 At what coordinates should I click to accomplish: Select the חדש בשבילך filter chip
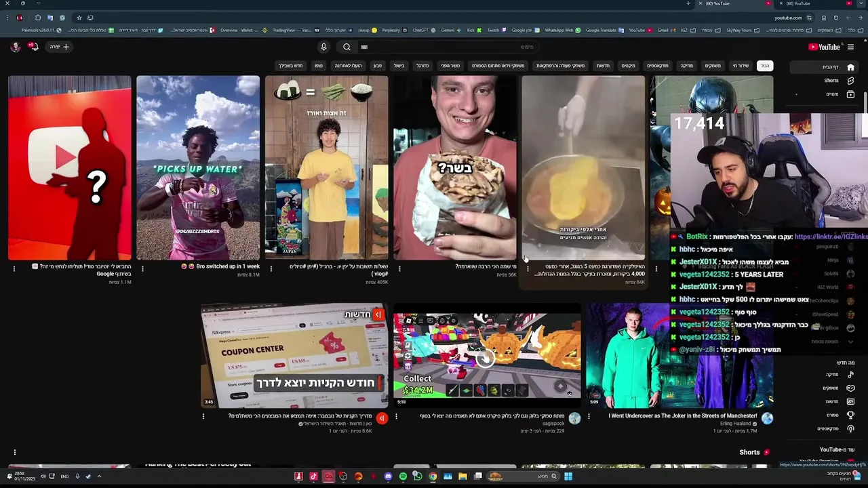290,66
